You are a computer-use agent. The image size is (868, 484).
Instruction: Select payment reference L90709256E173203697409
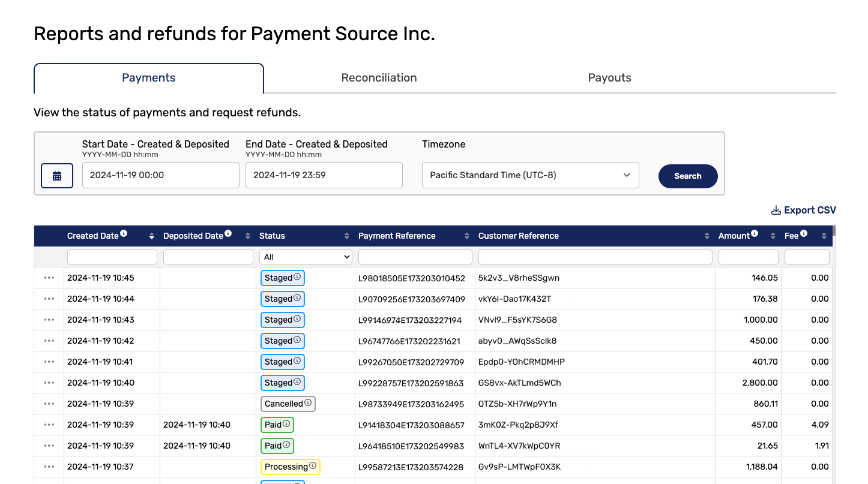click(x=412, y=299)
